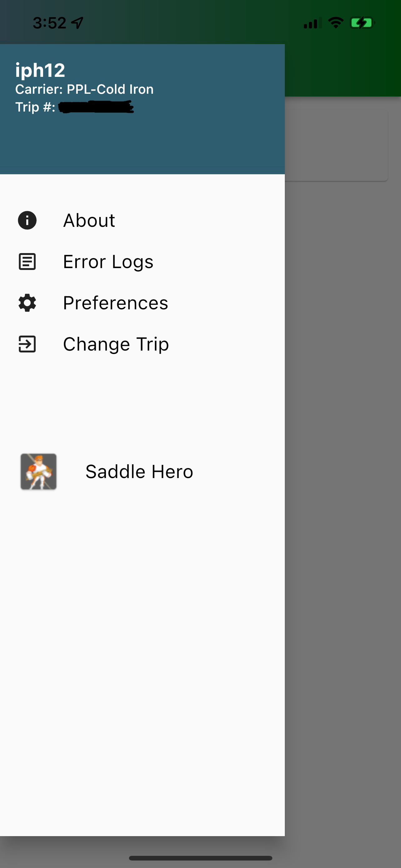401x868 pixels.
Task: Tap the dimmed green app bar
Action: pos(343,70)
